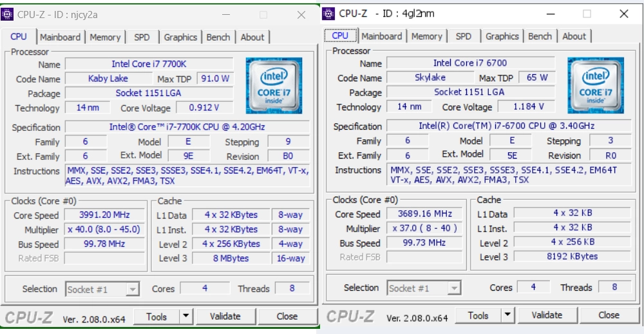This screenshot has width=644, height=334.
Task: Click the 4 x 256 KBytes Level 2 value
Action: [x=231, y=244]
